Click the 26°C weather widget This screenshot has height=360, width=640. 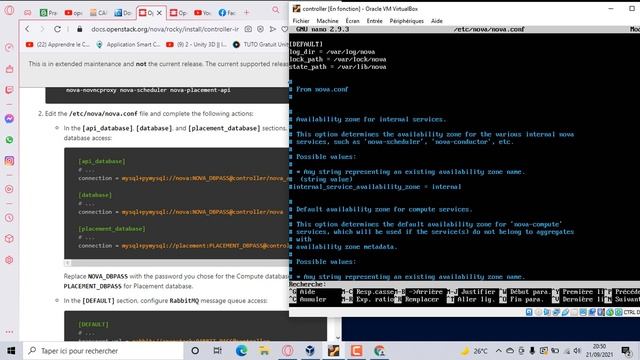pos(474,351)
